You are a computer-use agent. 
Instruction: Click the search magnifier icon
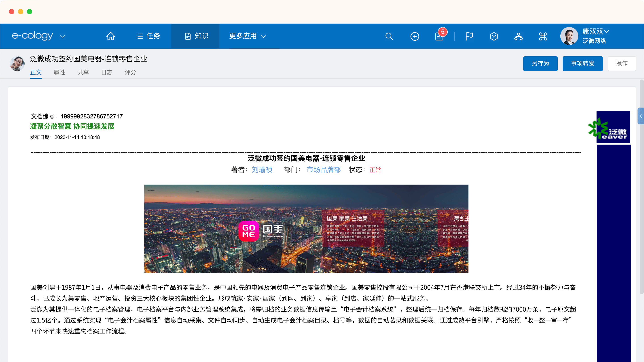[389, 36]
